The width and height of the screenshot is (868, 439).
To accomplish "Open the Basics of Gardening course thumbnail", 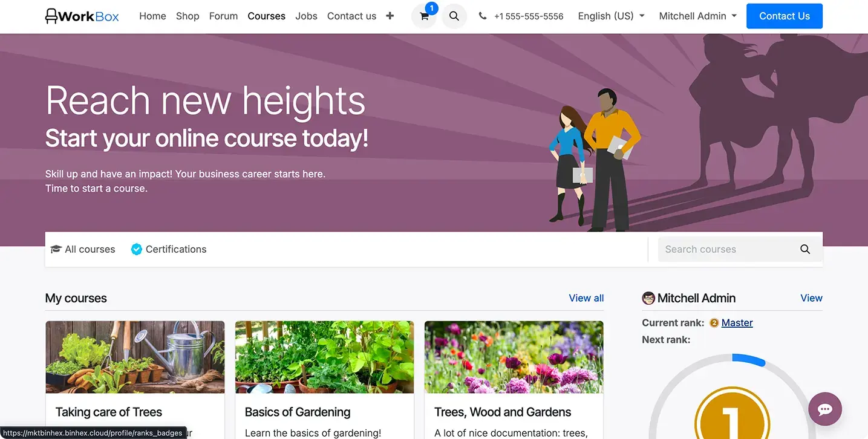I will pos(324,357).
